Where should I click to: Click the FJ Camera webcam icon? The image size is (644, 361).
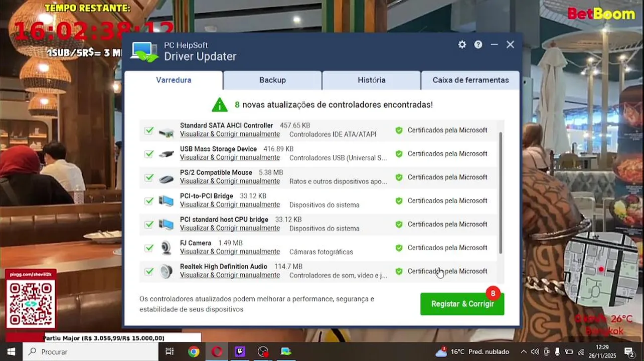166,248
